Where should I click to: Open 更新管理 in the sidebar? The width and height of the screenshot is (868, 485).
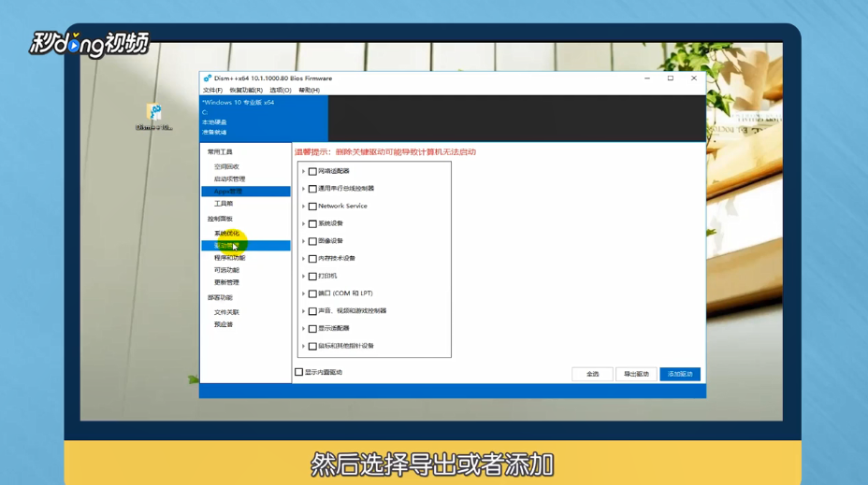tap(226, 282)
